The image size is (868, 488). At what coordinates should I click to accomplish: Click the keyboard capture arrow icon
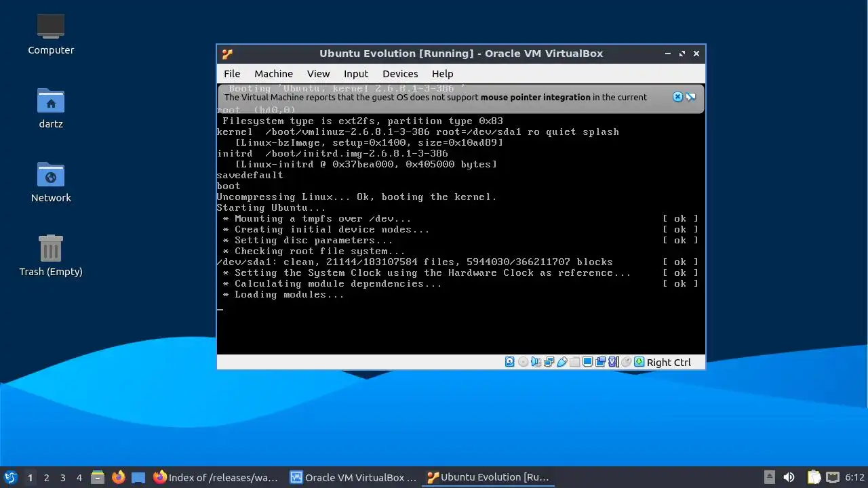point(639,362)
